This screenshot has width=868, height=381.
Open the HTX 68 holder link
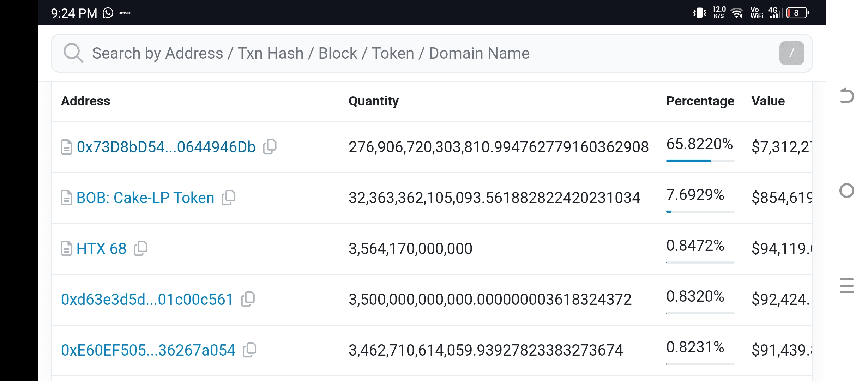101,249
